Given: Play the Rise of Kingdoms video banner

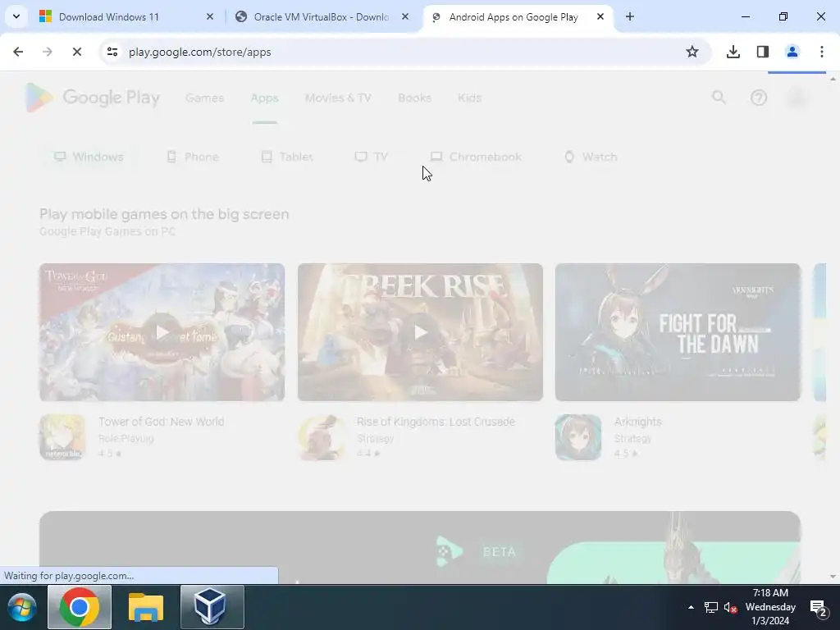Looking at the screenshot, I should click(420, 332).
